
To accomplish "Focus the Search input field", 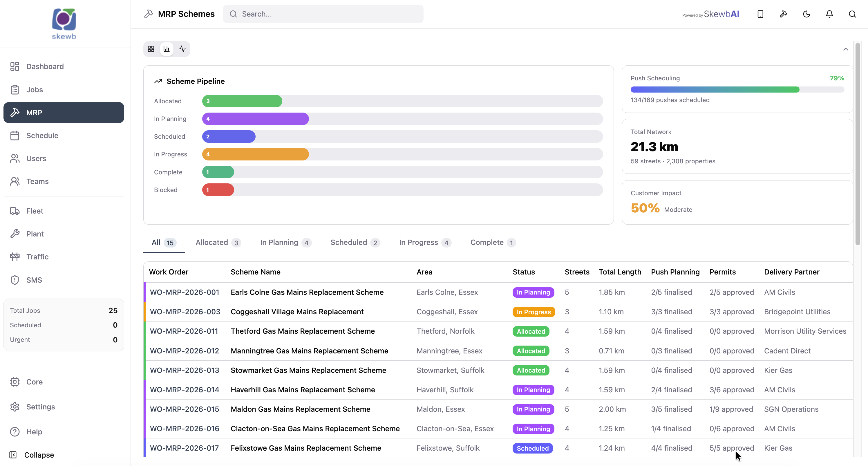I will pos(323,14).
